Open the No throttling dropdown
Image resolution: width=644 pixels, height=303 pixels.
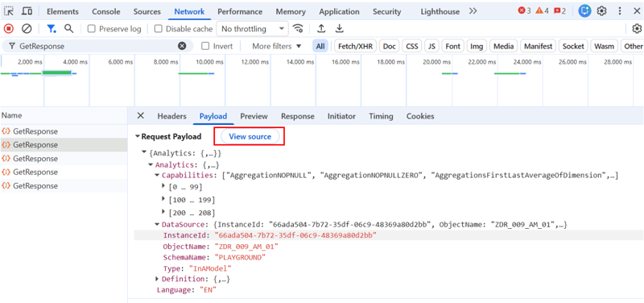click(252, 29)
